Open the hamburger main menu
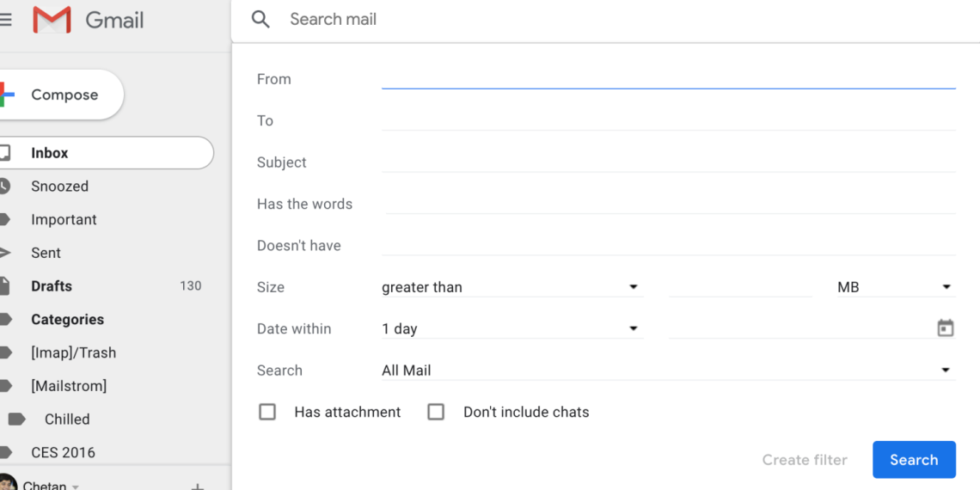This screenshot has width=980, height=490. pos(6,20)
